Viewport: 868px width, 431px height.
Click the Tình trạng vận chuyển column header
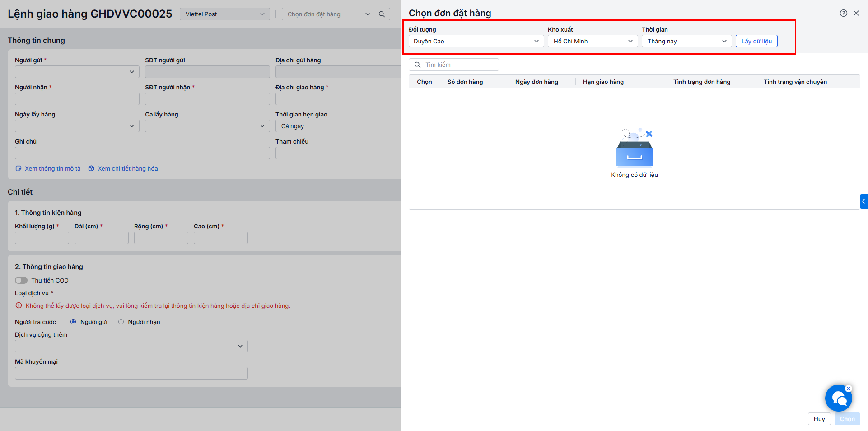(x=795, y=82)
